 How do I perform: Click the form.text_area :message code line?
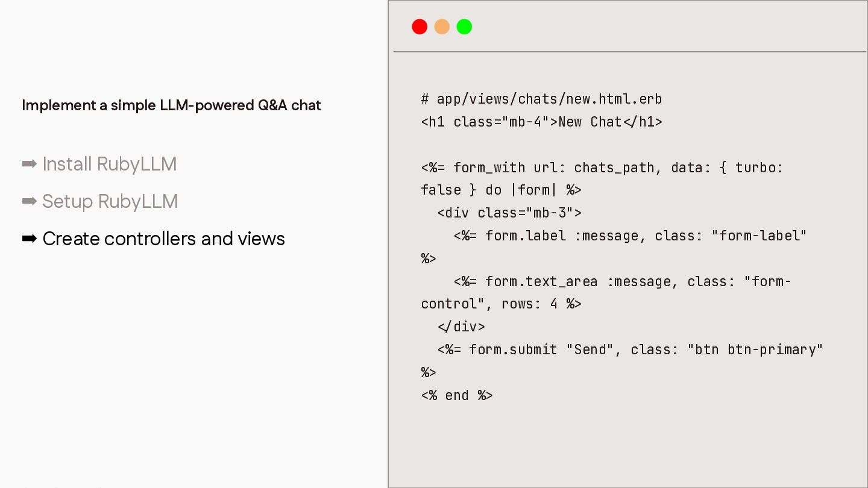622,281
